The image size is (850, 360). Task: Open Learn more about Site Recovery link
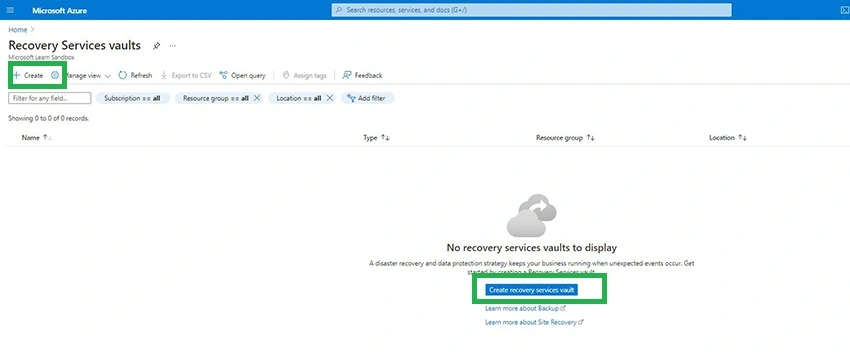click(x=534, y=322)
